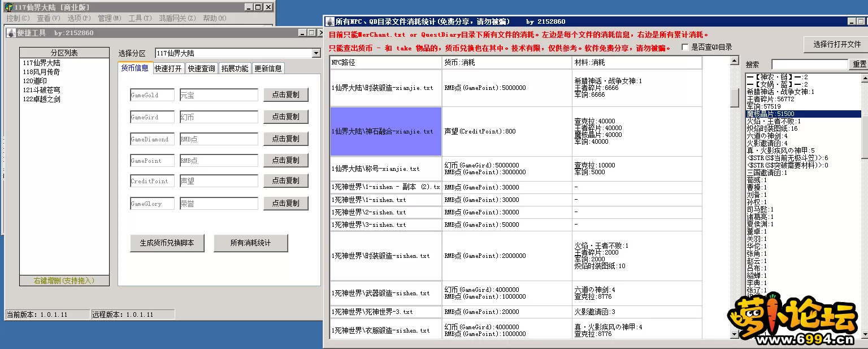Click the 117仙界大陆 window title icon
Screen dimensions: 868x349
point(9,7)
